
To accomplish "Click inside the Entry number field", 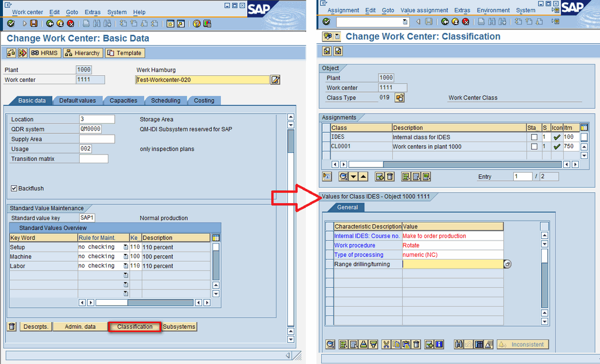I will [522, 176].
